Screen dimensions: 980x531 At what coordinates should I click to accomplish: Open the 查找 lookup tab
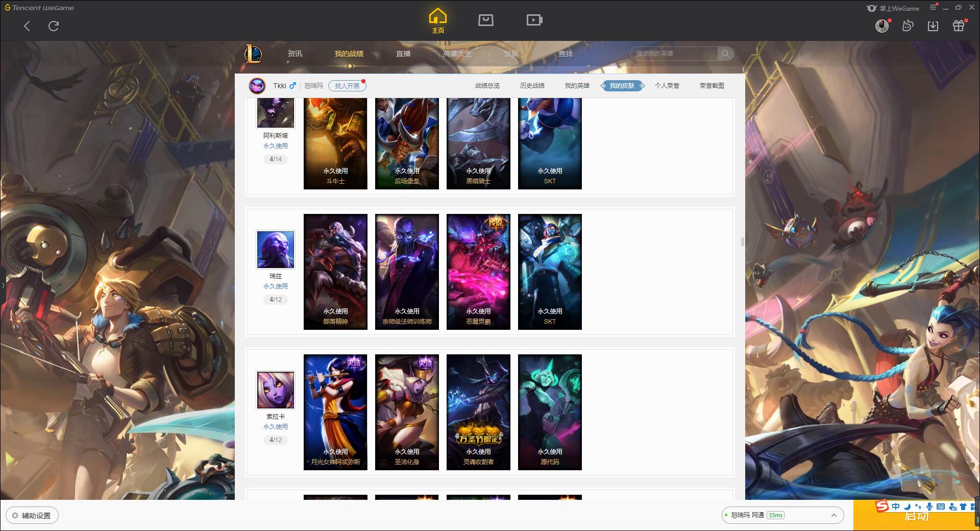pos(566,54)
